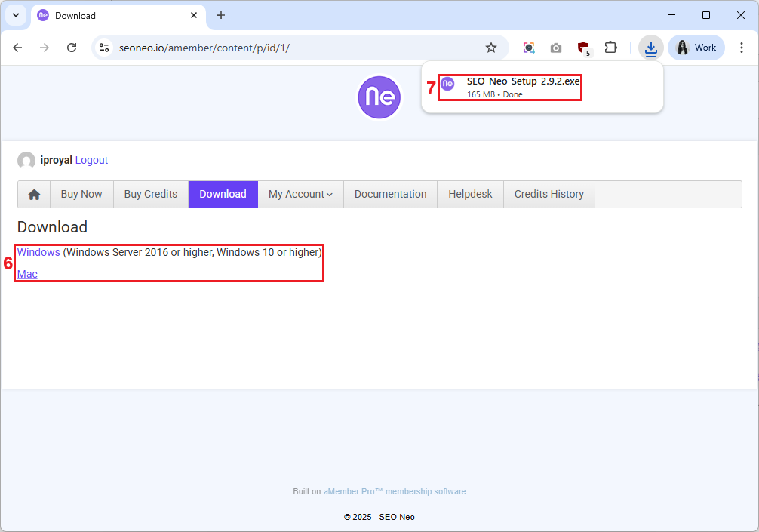Viewport: 759px width, 532px height.
Task: Open the Buy Credits menu item
Action: [151, 194]
